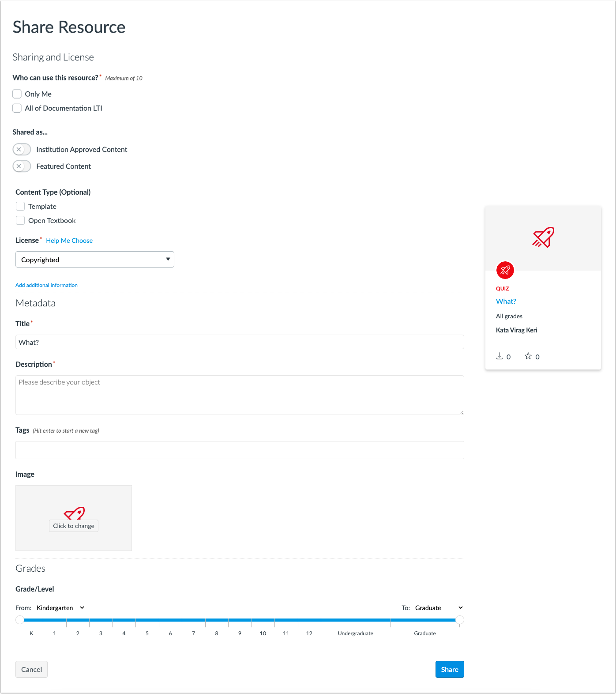Click the large rocket icon in preview card
The width and height of the screenshot is (616, 694).
coord(543,238)
